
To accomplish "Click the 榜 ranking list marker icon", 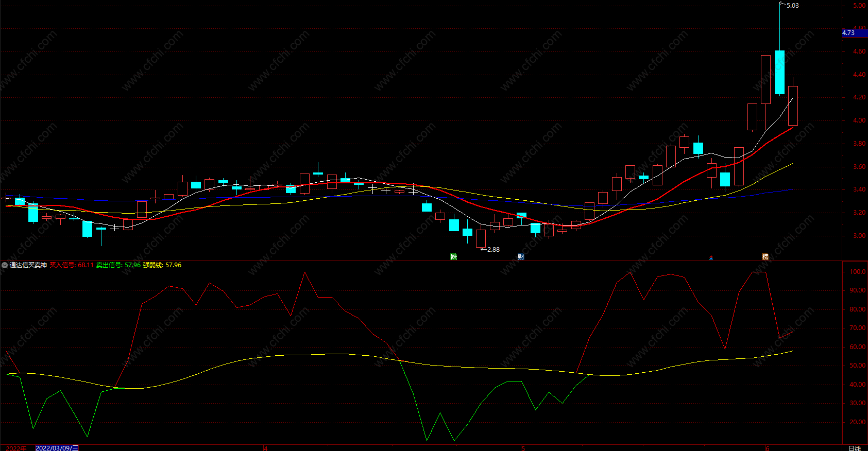I will point(765,256).
